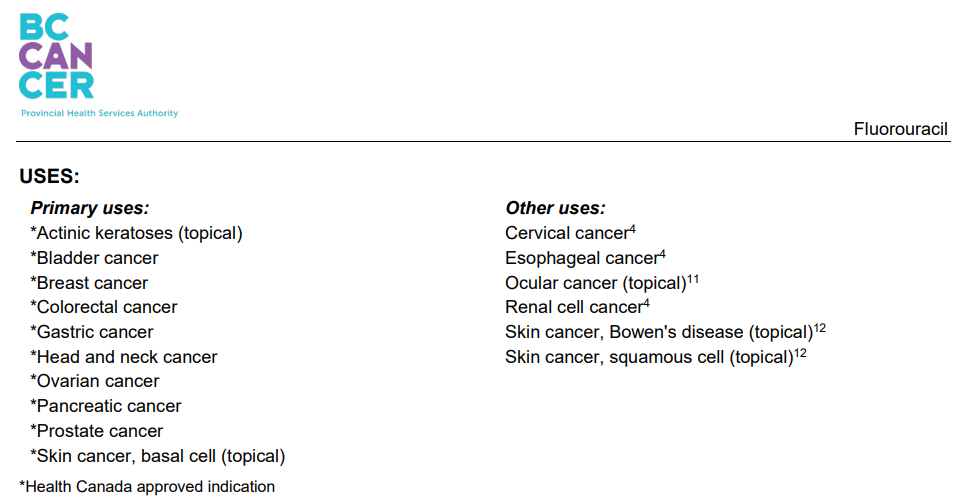Image resolution: width=961 pixels, height=502 pixels.
Task: Select the Ovarian cancer entry
Action: click(95, 381)
